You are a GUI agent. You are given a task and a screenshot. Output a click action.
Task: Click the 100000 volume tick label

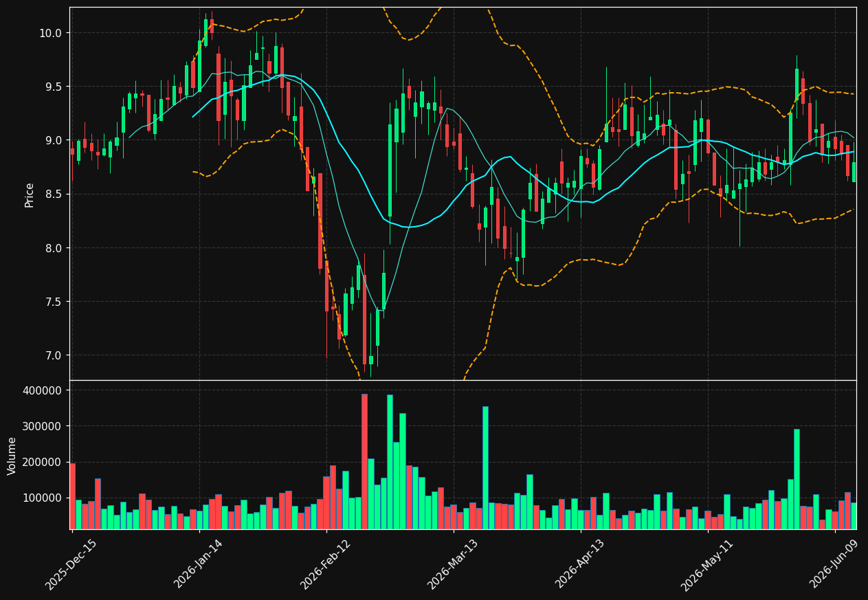(43, 498)
